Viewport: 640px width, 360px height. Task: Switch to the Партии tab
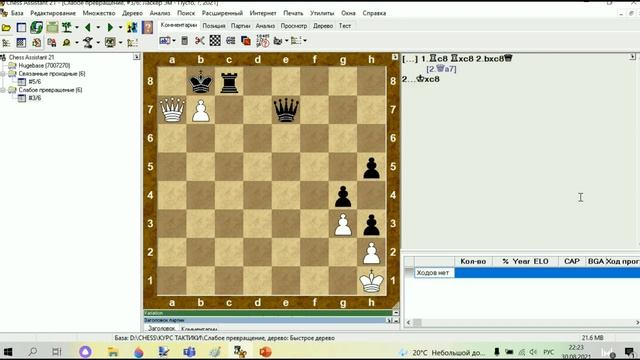click(240, 26)
